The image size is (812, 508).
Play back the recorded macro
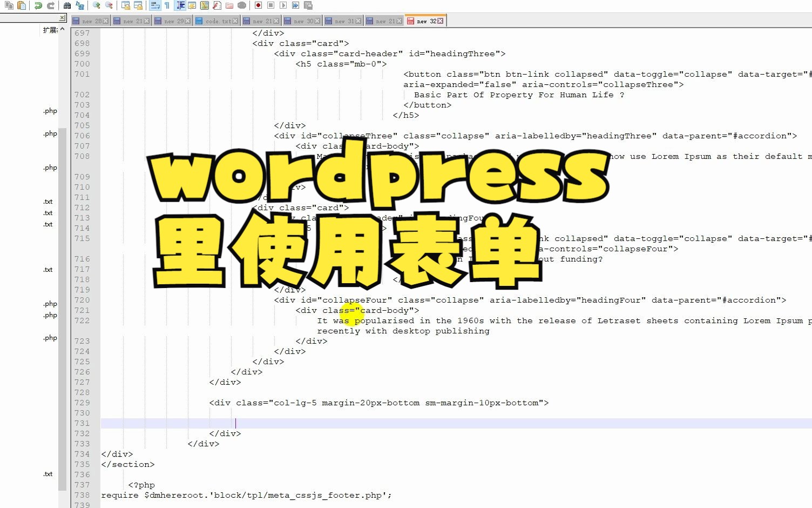click(x=283, y=5)
